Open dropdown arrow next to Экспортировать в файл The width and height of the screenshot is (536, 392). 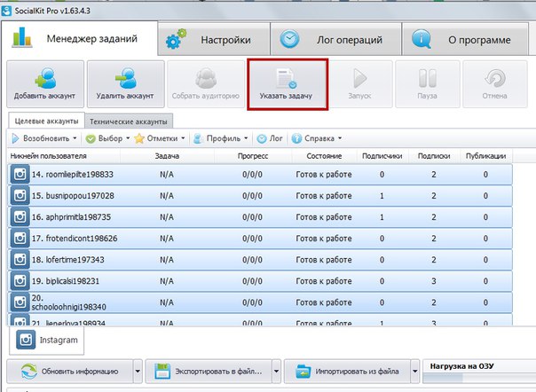pos(277,371)
